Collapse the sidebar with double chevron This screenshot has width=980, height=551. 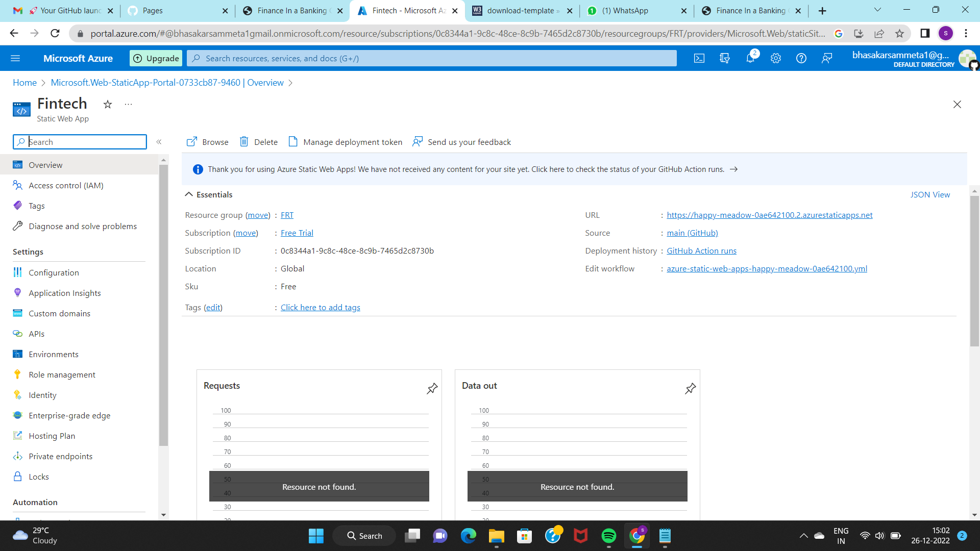point(159,142)
